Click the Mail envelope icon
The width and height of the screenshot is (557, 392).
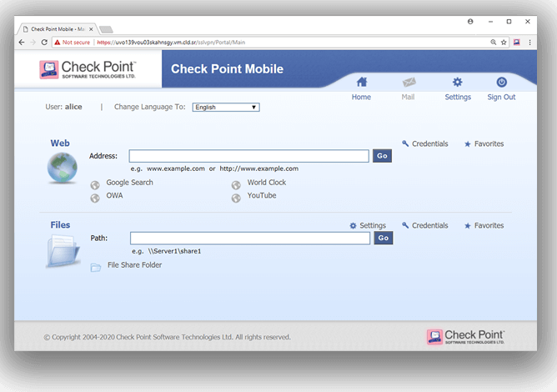click(409, 83)
